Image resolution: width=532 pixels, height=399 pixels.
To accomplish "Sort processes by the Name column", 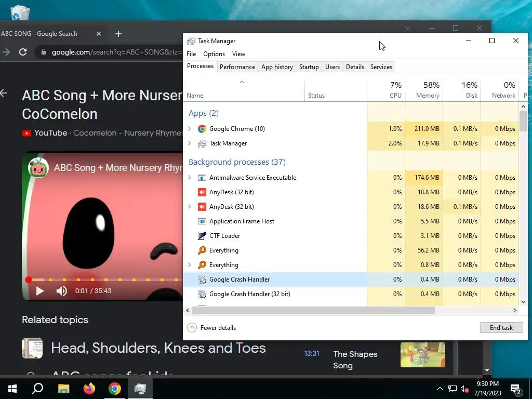I will click(244, 90).
